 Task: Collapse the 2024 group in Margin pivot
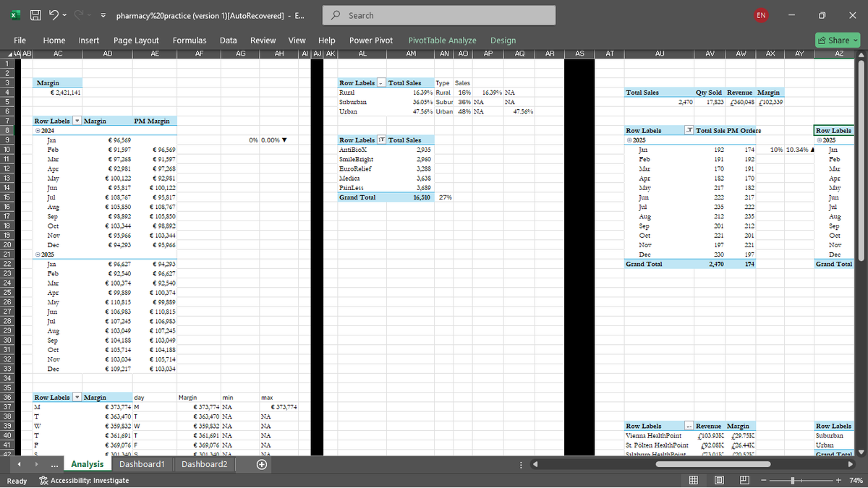point(37,130)
